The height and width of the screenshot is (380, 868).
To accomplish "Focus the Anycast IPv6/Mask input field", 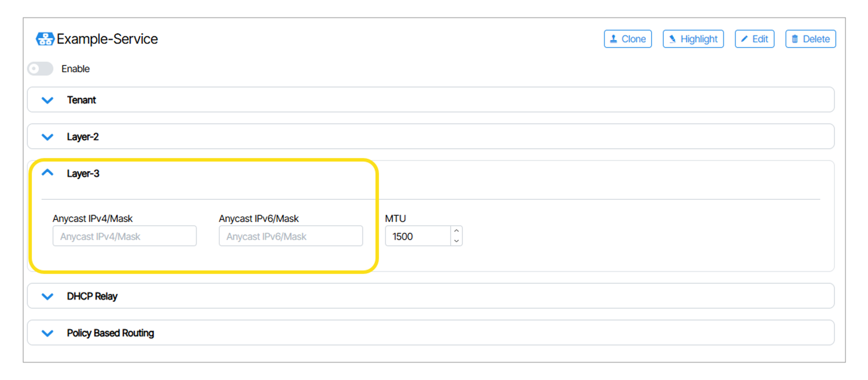I will tap(290, 236).
